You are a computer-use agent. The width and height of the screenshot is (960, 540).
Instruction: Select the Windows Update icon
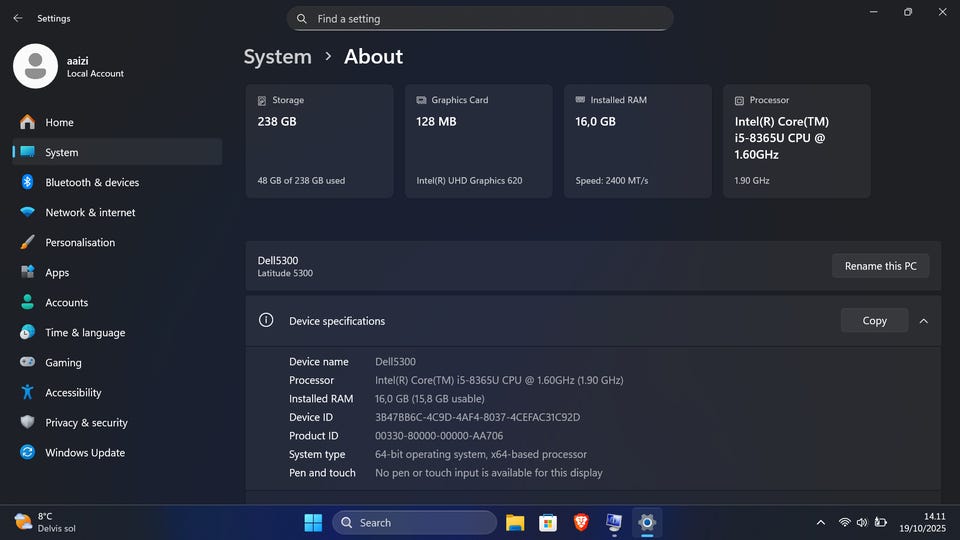(27, 453)
